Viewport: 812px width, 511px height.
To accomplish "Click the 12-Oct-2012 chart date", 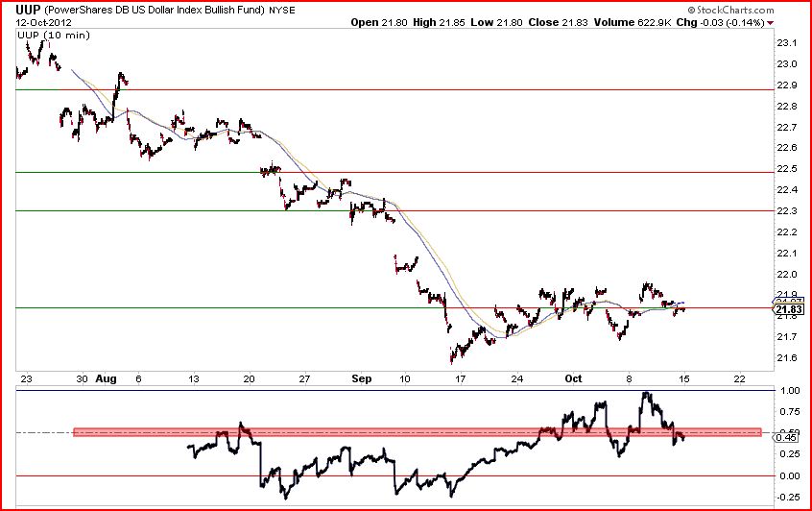I will click(43, 23).
